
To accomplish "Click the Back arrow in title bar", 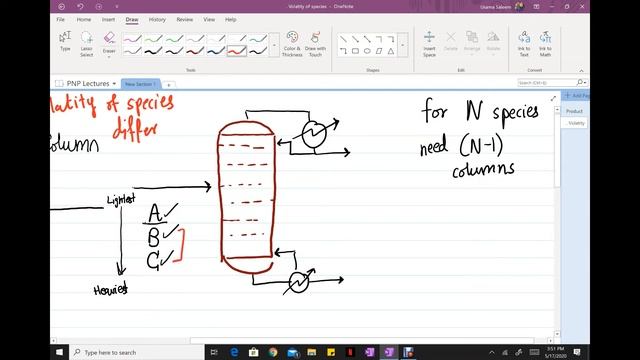I will [62, 7].
